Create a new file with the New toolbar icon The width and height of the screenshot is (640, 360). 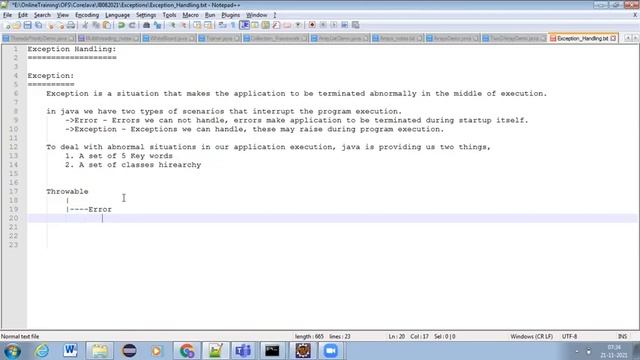(7, 25)
